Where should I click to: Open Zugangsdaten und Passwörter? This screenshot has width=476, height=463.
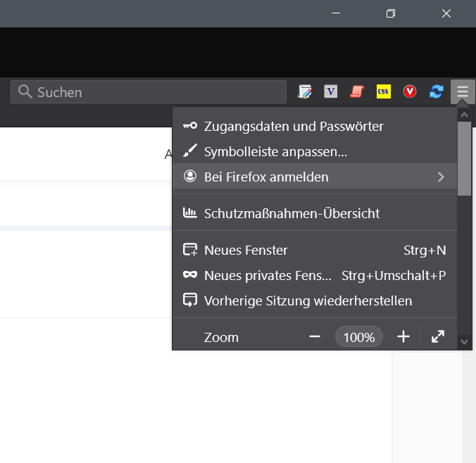(x=294, y=127)
